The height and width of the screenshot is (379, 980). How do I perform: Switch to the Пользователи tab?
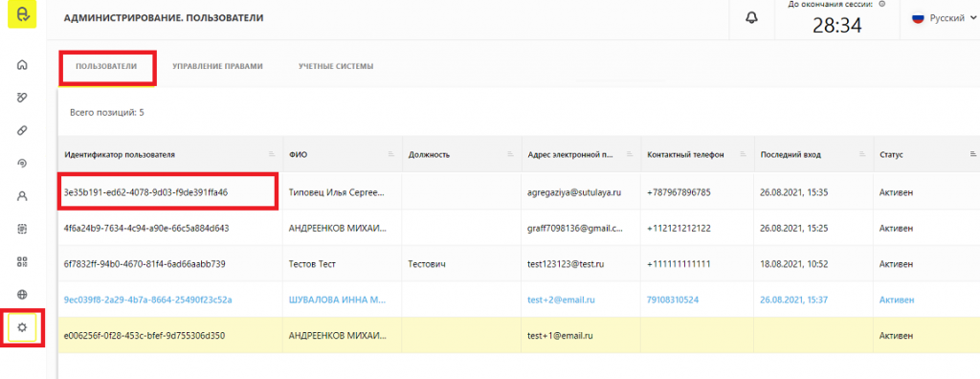pos(106,66)
